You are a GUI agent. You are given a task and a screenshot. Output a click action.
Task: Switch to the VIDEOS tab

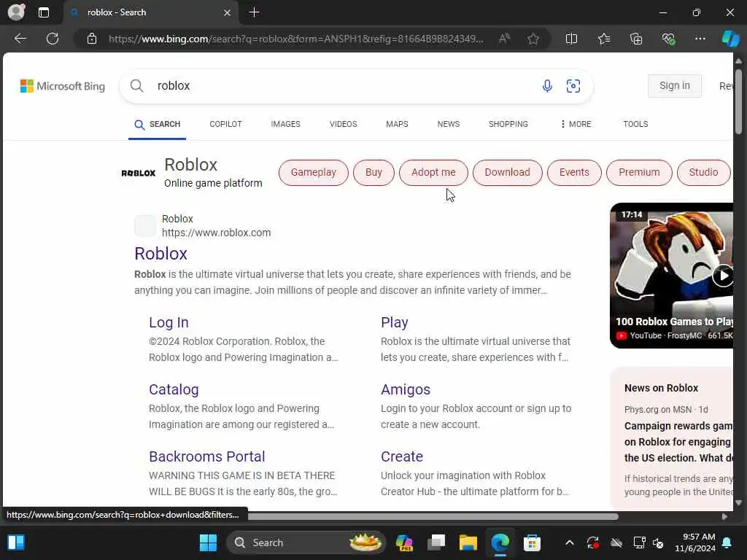point(343,124)
